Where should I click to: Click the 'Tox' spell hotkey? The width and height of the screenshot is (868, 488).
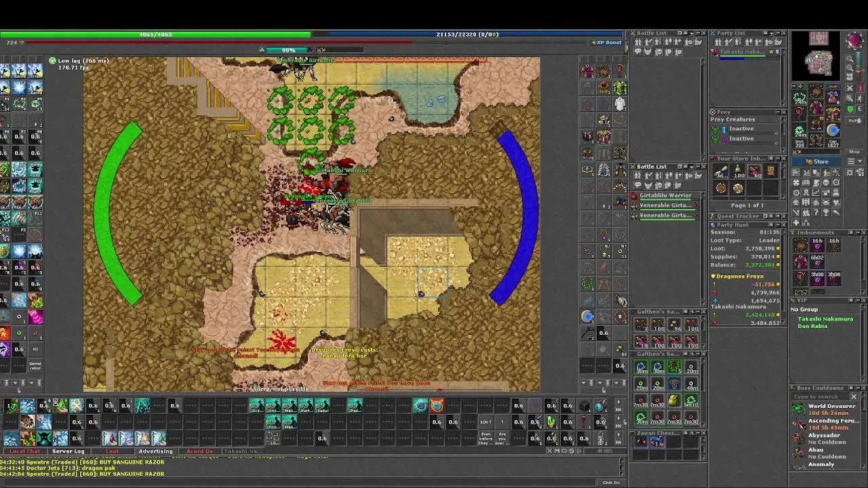[x=273, y=422]
